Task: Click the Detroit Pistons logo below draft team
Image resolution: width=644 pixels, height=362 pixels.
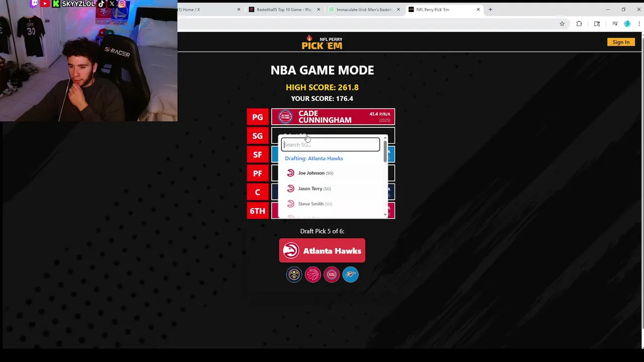Action: point(332,275)
